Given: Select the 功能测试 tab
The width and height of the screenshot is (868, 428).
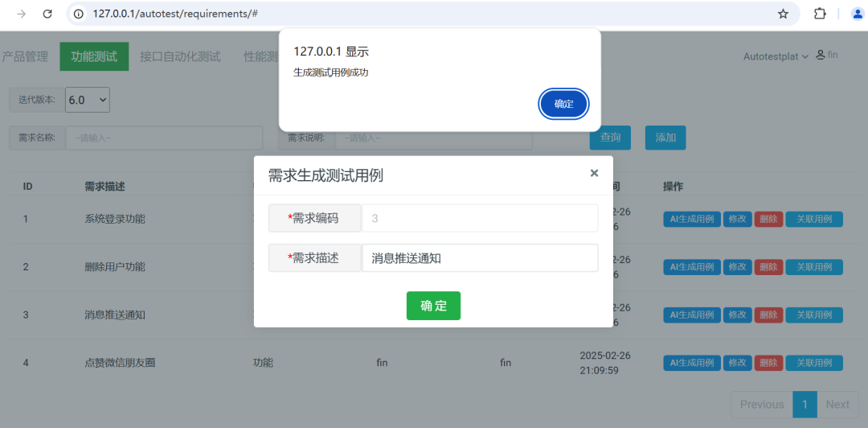Looking at the screenshot, I should [x=94, y=56].
